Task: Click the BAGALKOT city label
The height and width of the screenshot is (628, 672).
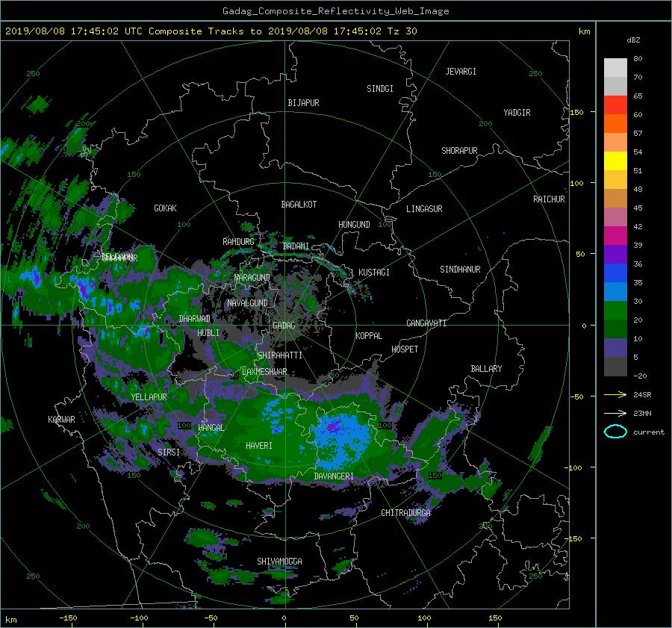Action: [299, 205]
